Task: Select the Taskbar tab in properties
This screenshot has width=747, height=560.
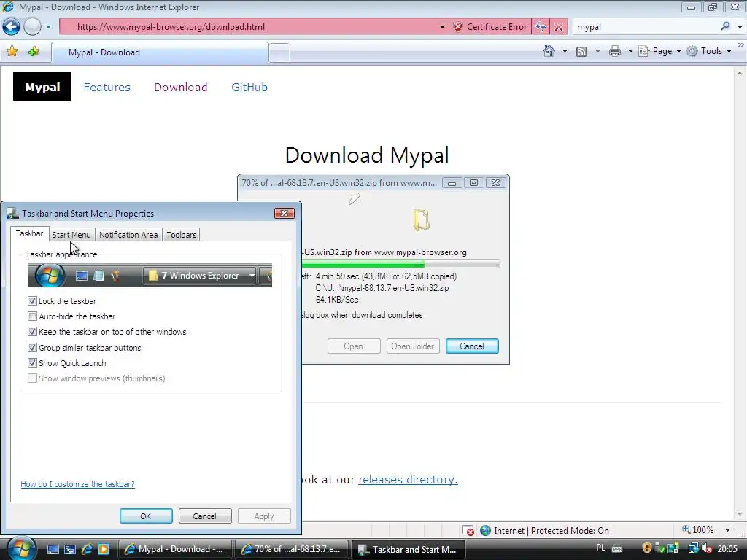Action: (29, 233)
